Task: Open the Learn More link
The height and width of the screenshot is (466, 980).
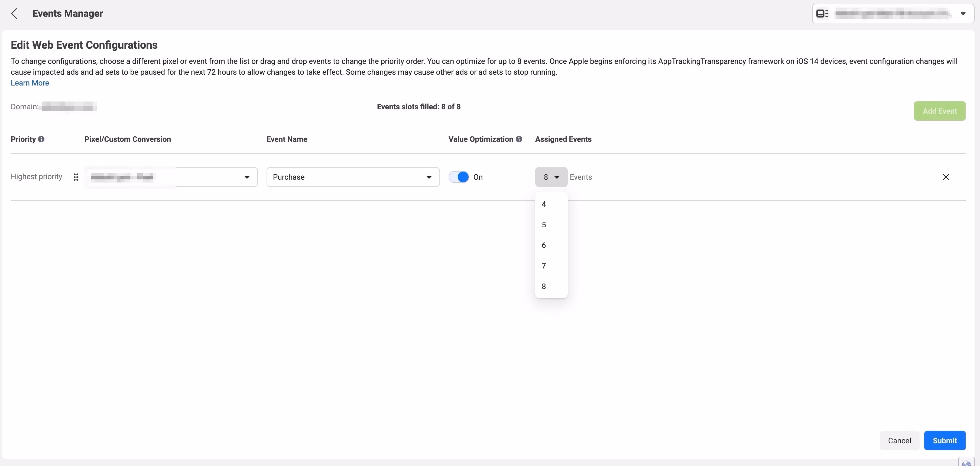Action: 30,83
